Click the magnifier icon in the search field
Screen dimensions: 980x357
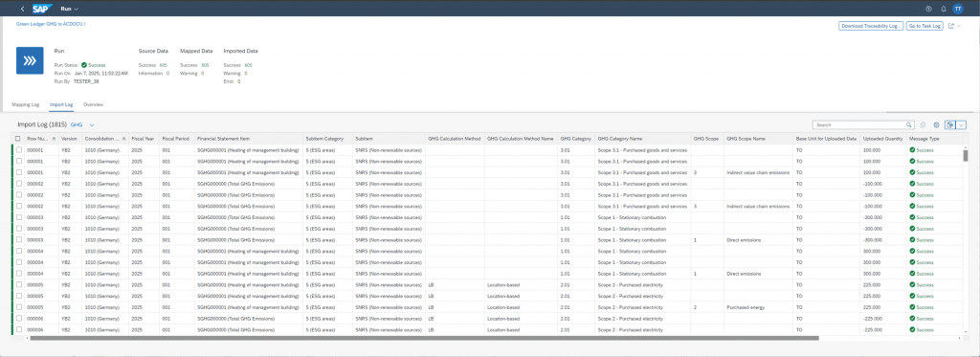point(909,125)
